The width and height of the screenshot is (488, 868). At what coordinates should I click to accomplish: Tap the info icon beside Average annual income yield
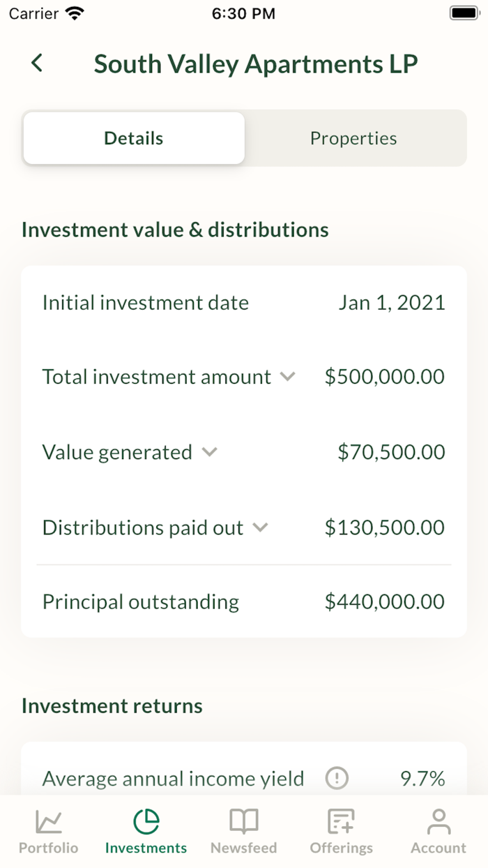[x=337, y=778]
